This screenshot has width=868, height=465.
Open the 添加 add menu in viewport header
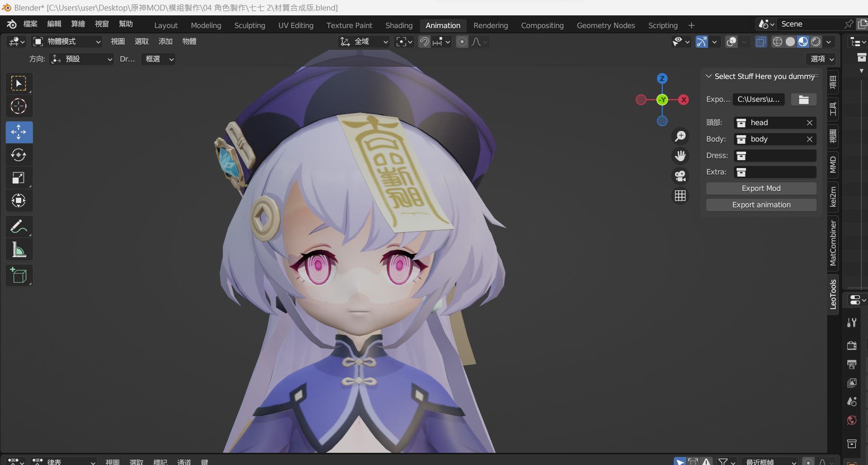tap(165, 41)
